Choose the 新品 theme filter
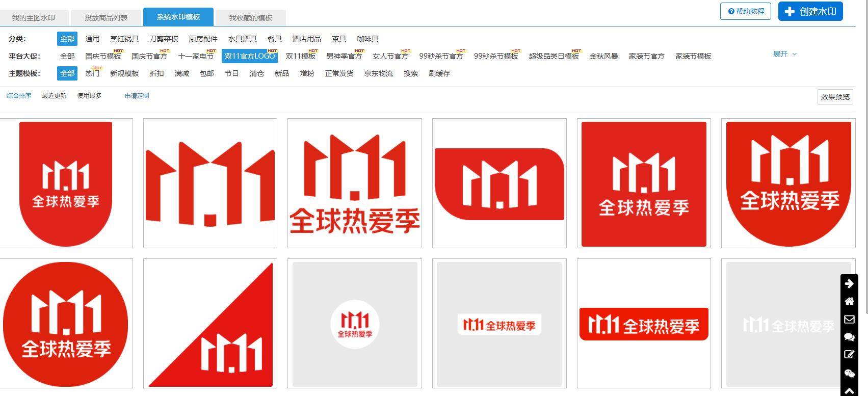This screenshot has height=396, width=868. (x=281, y=73)
